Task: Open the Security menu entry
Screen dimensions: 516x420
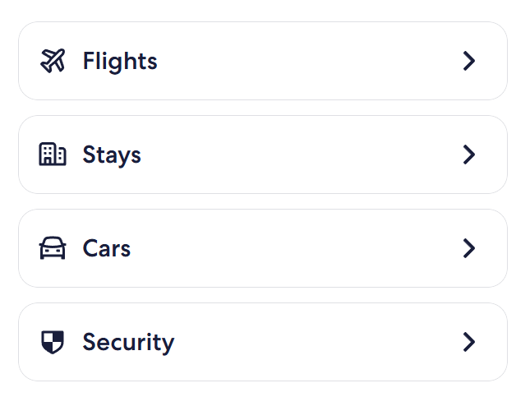Action: tap(263, 342)
